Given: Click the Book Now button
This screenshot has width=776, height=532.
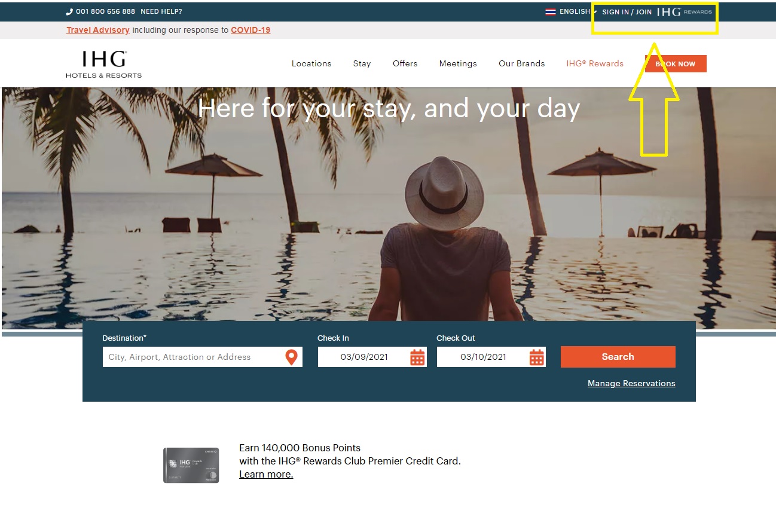Looking at the screenshot, I should 675,64.
